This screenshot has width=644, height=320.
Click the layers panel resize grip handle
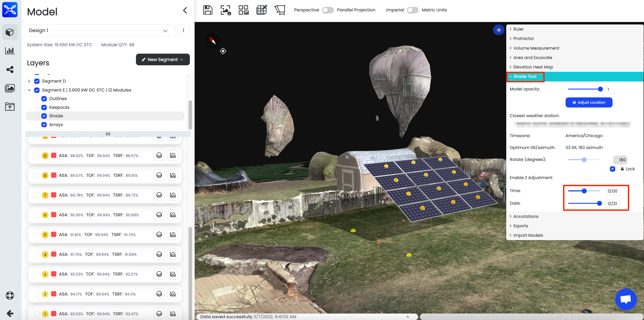click(108, 134)
